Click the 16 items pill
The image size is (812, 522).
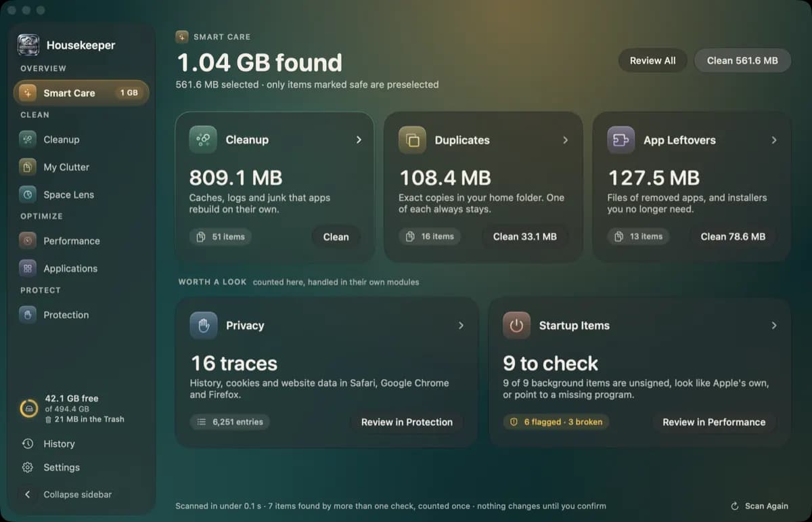pyautogui.click(x=430, y=237)
